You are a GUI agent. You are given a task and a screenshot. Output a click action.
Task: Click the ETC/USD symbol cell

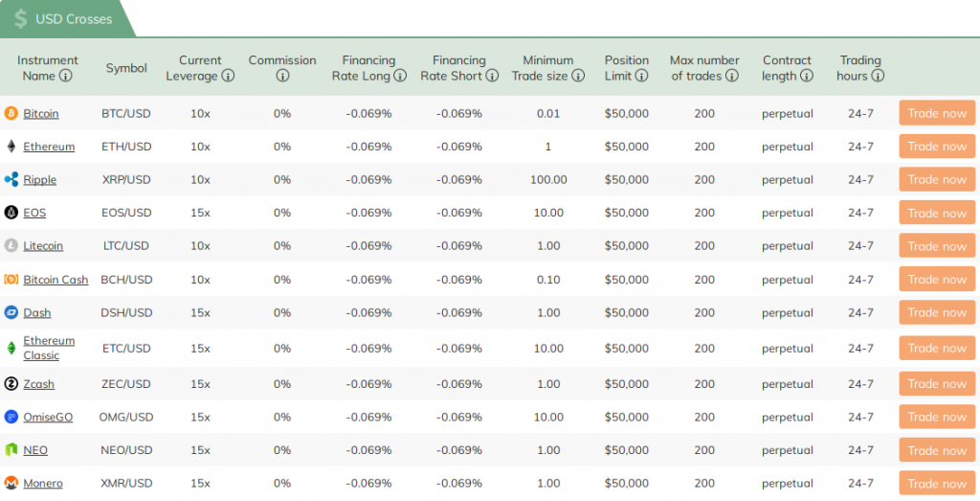coord(126,349)
